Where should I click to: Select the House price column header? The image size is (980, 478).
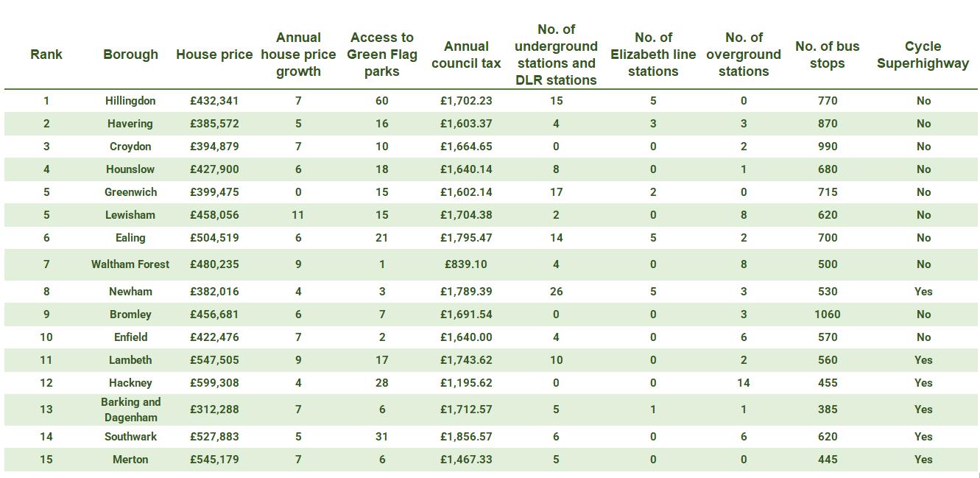pos(214,55)
